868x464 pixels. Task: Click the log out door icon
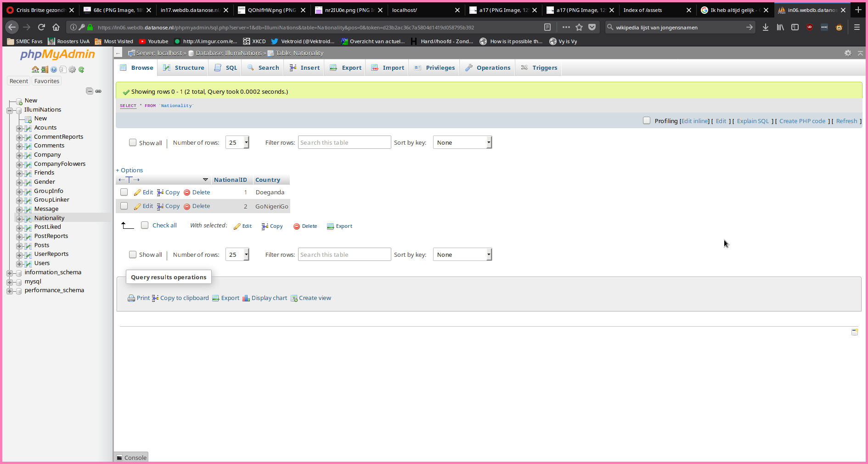click(x=45, y=69)
